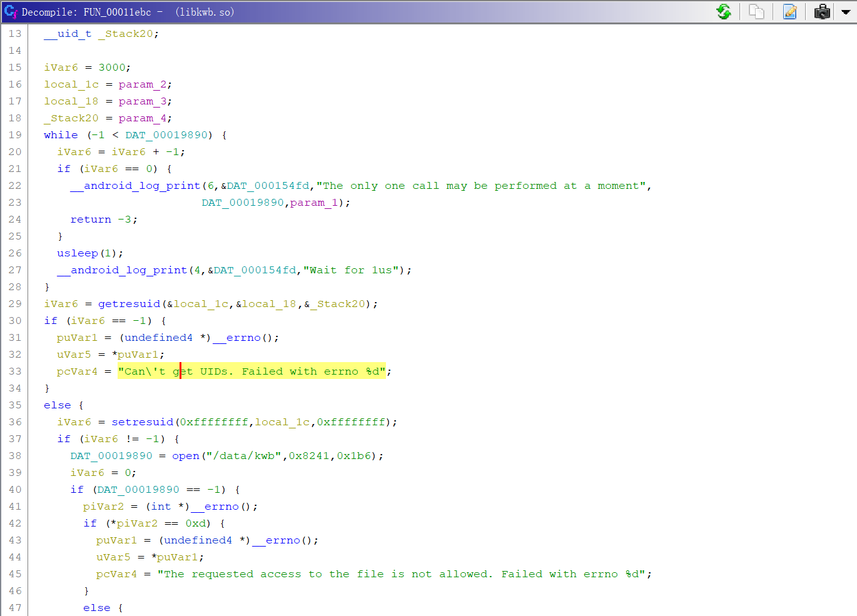Click line number 33 in the gutter

click(x=15, y=371)
